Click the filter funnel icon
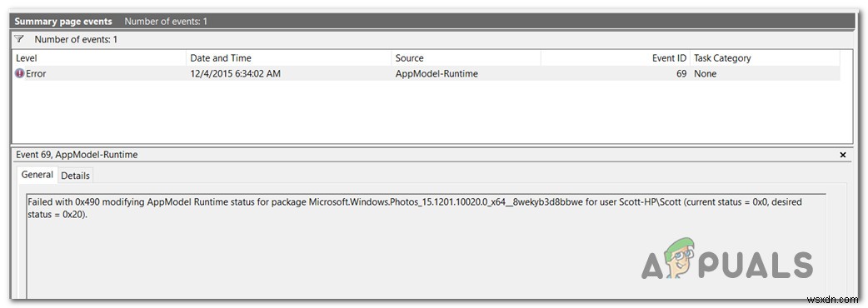 [19, 39]
